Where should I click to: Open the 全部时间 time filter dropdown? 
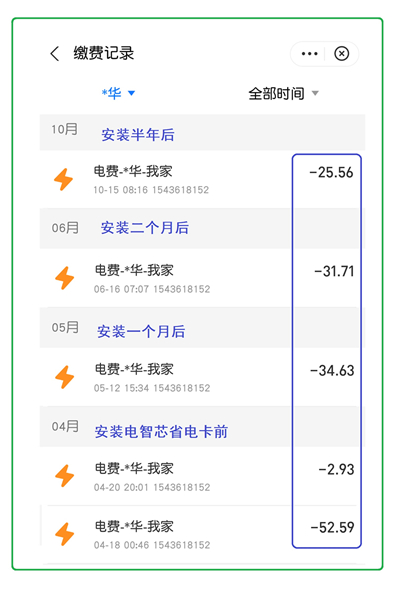point(283,93)
